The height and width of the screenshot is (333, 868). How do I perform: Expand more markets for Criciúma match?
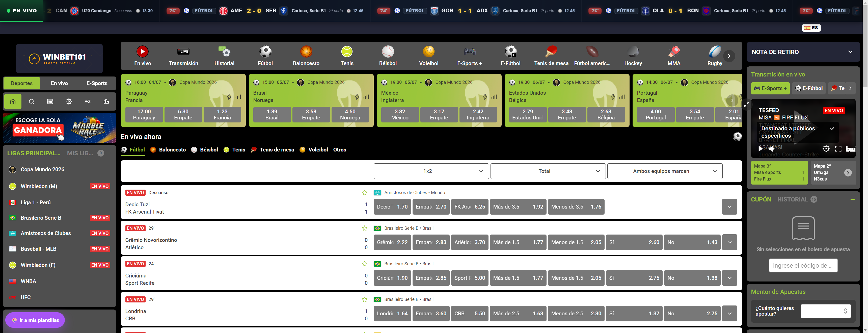tap(729, 278)
